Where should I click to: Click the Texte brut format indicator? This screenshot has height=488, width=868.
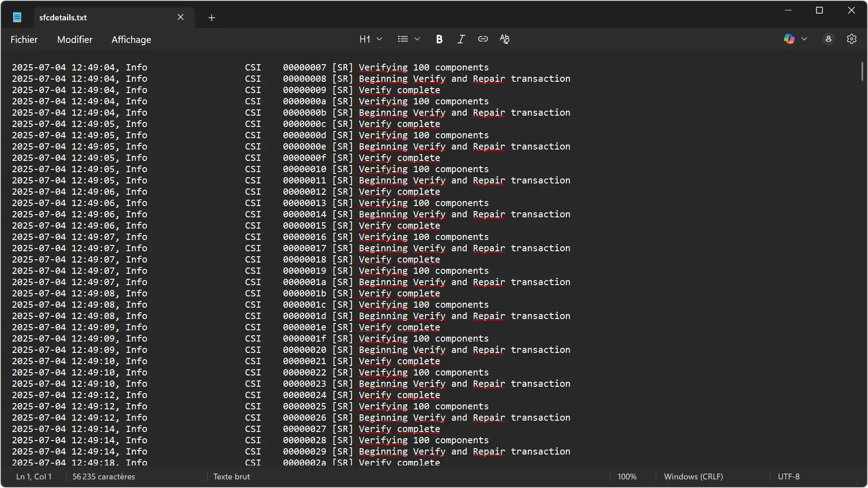point(231,477)
